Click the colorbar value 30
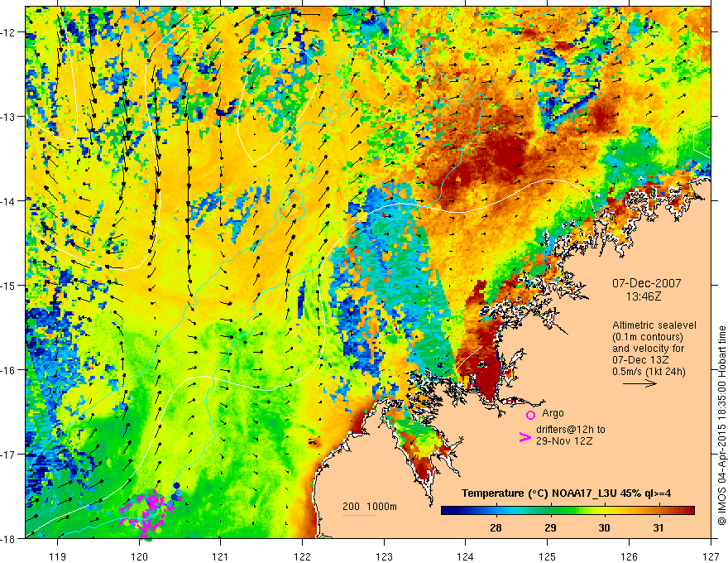The height and width of the screenshot is (563, 728). point(604,528)
